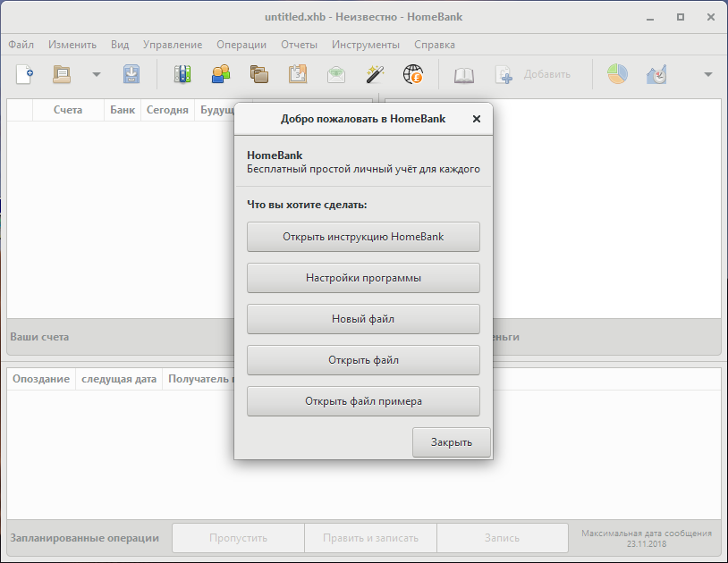Image resolution: width=728 pixels, height=563 pixels.
Task: Click the Add transaction toolbar button
Action: [533, 74]
